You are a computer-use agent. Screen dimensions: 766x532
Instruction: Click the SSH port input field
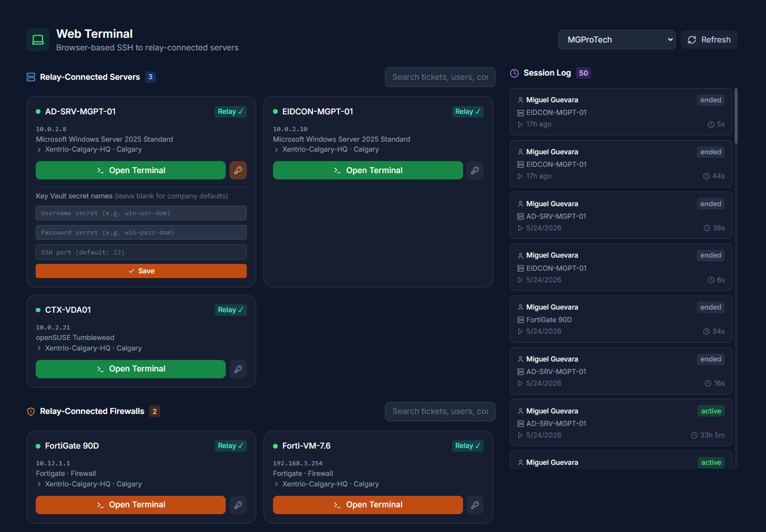pyautogui.click(x=141, y=252)
